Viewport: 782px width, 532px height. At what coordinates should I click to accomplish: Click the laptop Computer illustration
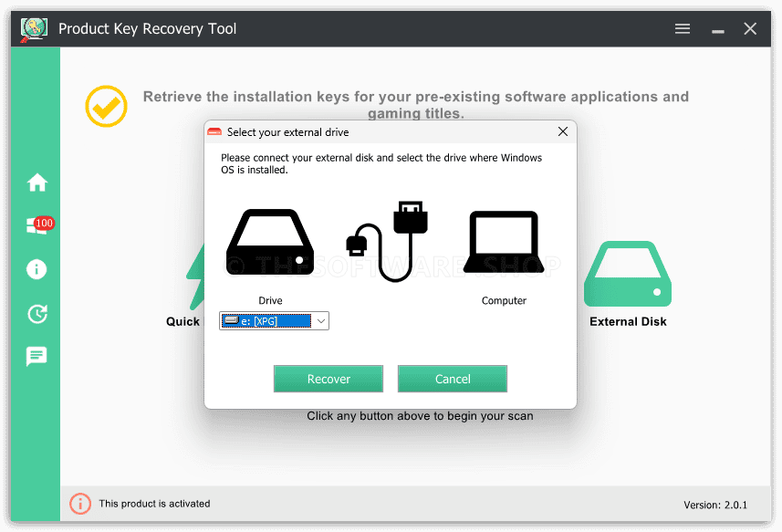click(504, 243)
